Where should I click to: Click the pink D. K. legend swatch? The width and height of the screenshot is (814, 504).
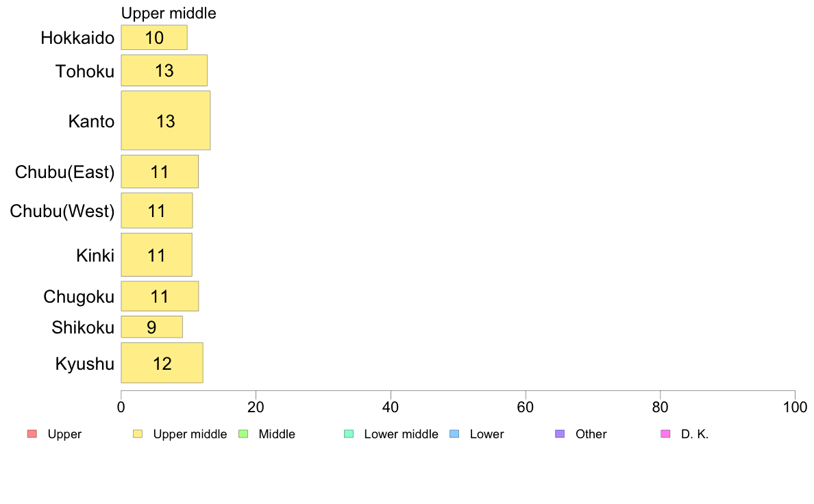click(665, 434)
